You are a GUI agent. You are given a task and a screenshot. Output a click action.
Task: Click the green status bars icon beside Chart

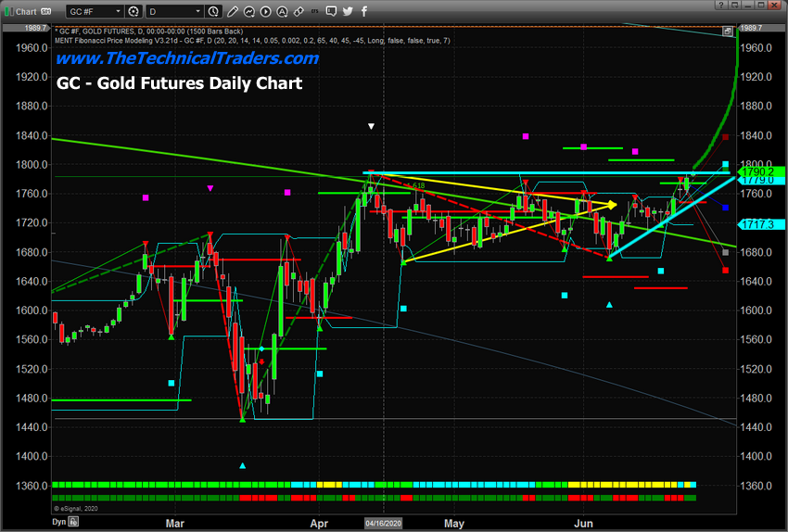(8, 11)
